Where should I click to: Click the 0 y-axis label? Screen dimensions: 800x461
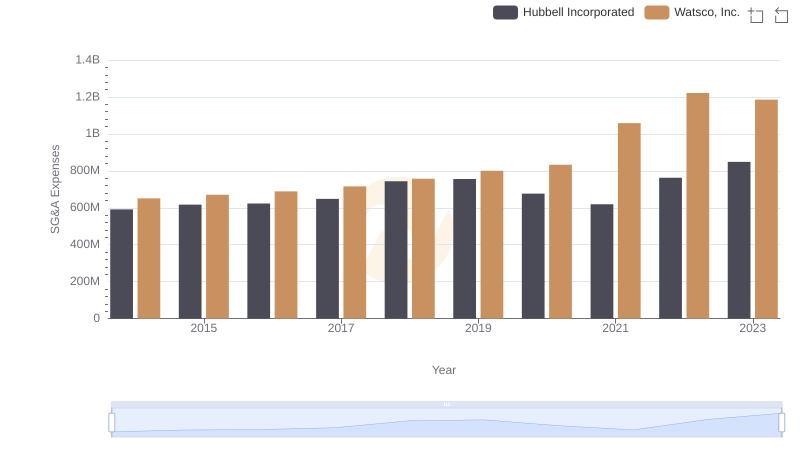click(96, 318)
